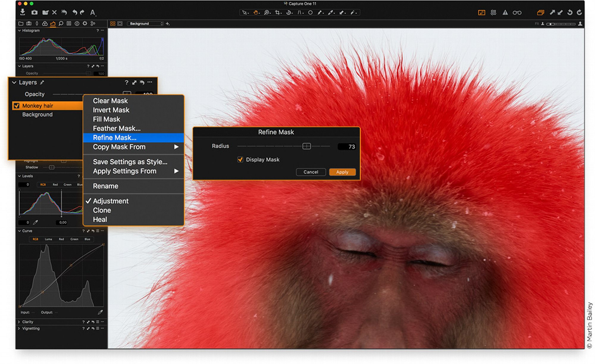Toggle the Display Mask checkbox
595x364 pixels.
240,160
